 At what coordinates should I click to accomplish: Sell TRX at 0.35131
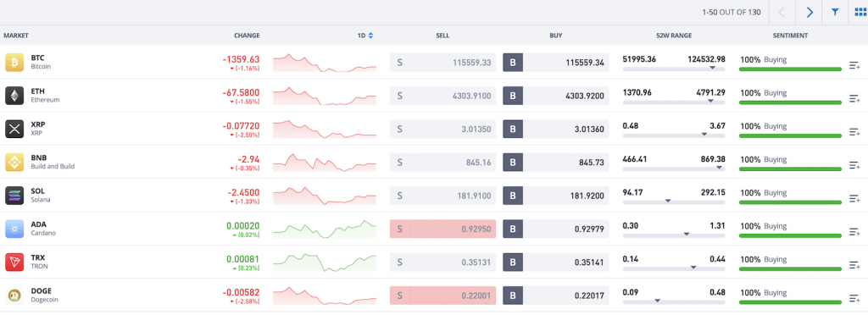[442, 262]
